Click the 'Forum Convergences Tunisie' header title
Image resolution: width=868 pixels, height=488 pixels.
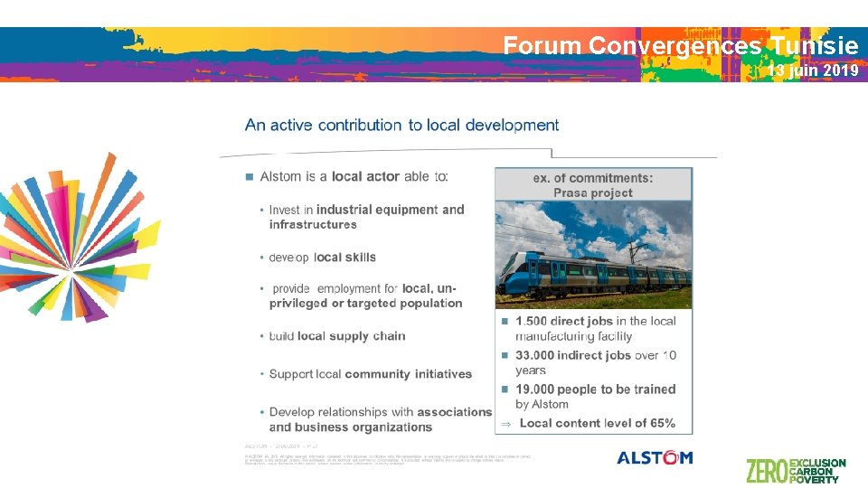click(x=680, y=45)
